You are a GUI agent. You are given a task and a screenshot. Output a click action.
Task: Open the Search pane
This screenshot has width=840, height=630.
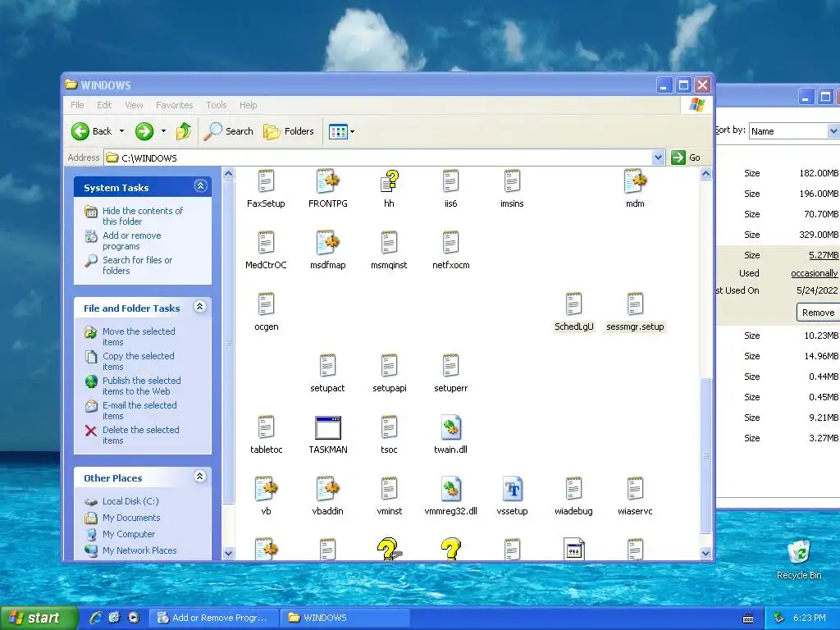(228, 131)
